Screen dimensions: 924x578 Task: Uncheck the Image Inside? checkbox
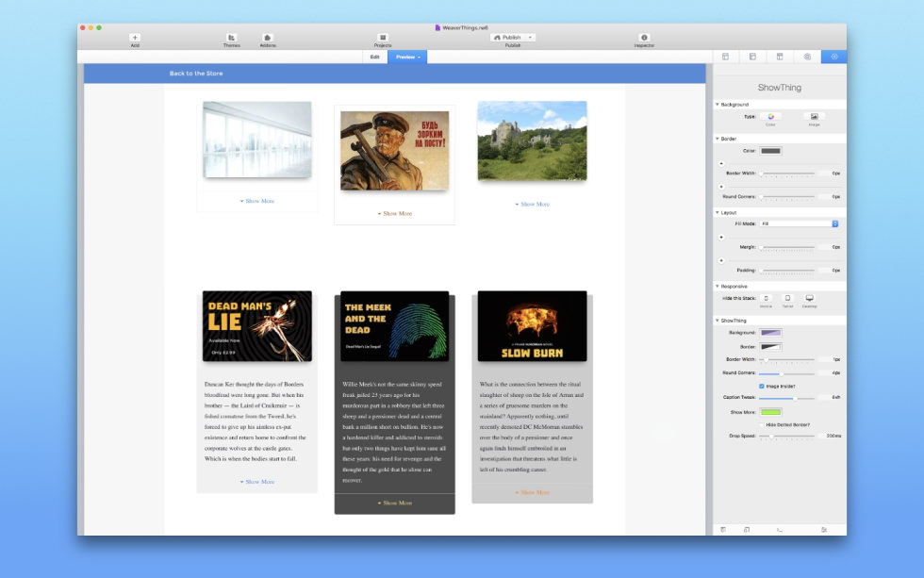tap(762, 386)
